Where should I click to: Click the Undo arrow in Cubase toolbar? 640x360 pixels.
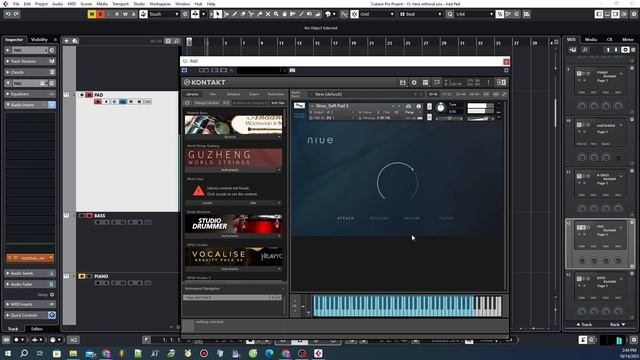pyautogui.click(x=8, y=14)
